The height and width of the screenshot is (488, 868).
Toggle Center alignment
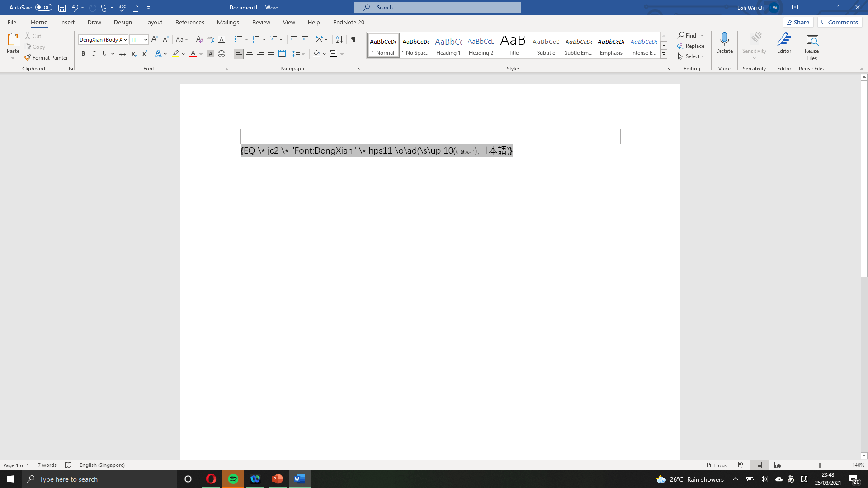[x=250, y=54]
